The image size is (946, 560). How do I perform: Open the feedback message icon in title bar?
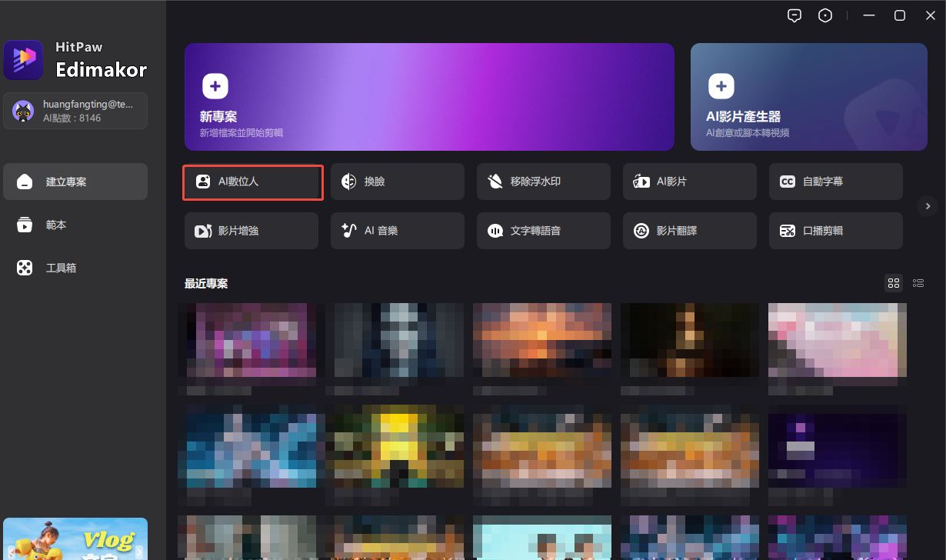click(x=794, y=16)
